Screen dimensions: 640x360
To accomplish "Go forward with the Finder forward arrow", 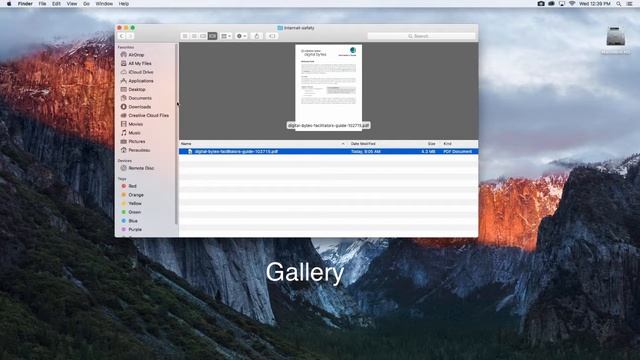I will [x=130, y=36].
